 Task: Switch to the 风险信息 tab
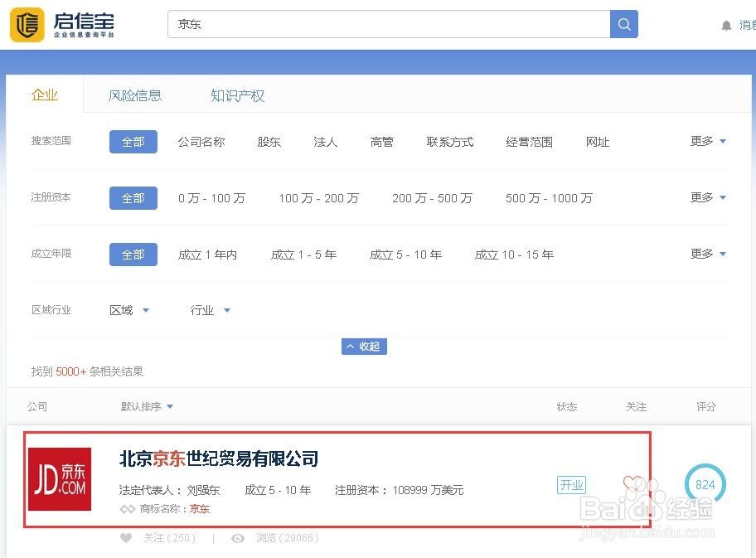135,95
